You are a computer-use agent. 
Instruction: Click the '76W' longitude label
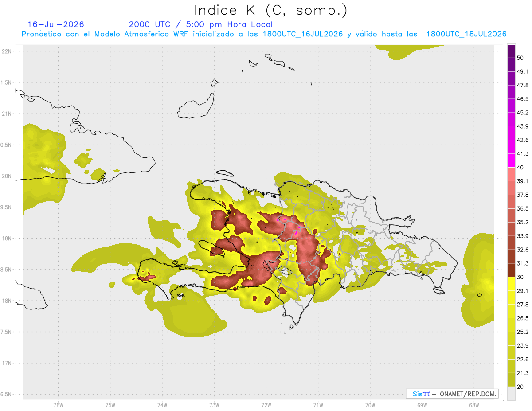click(58, 405)
